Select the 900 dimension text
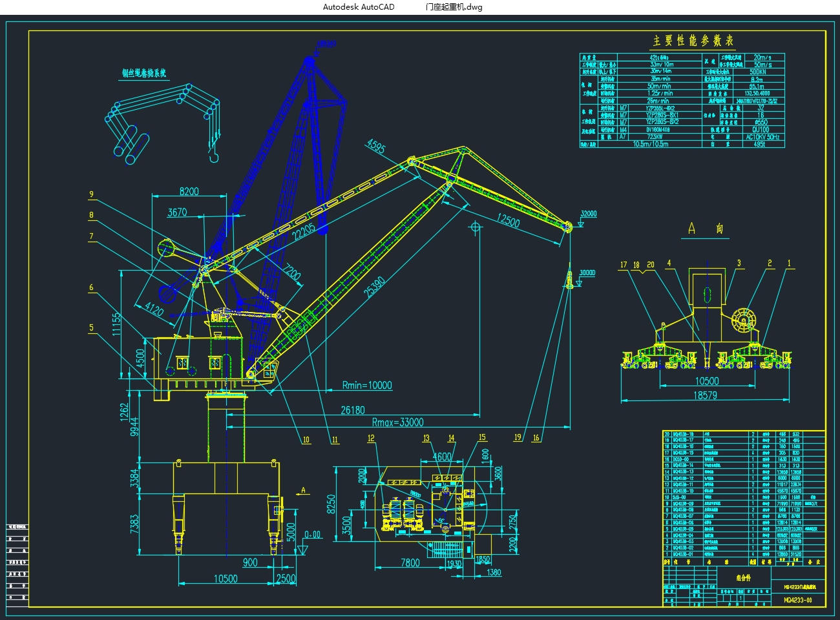Screen dimensions: 840x620 pyautogui.click(x=249, y=563)
